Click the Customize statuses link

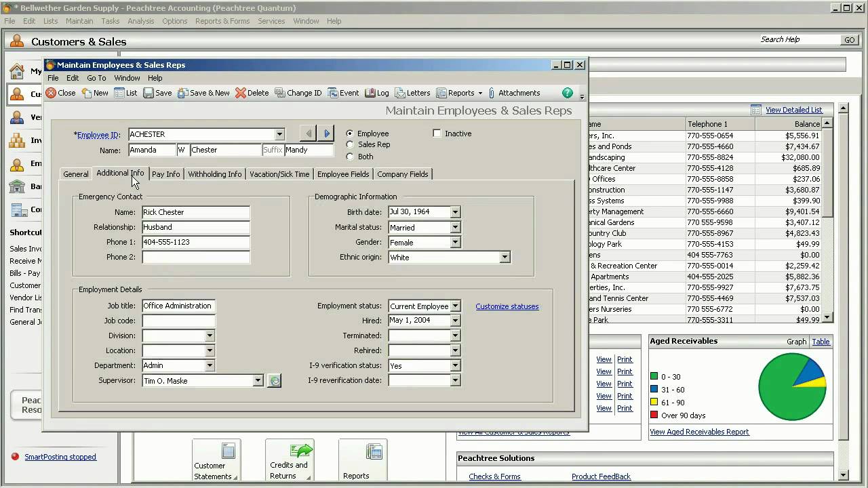click(507, 306)
